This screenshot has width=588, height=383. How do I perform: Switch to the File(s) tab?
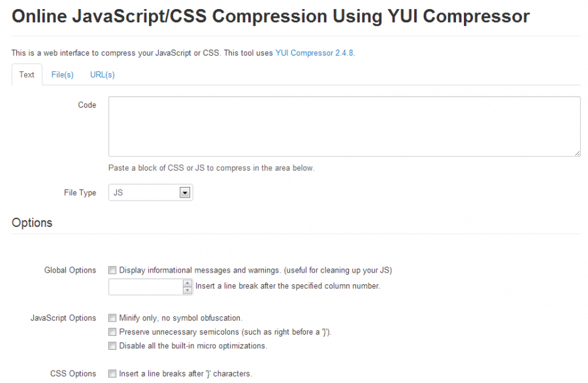tap(62, 75)
